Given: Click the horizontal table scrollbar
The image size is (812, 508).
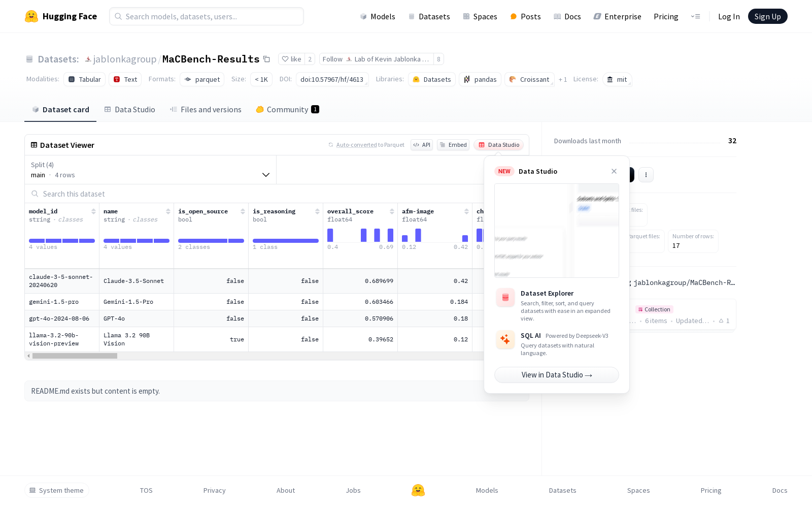Looking at the screenshot, I should tap(75, 356).
